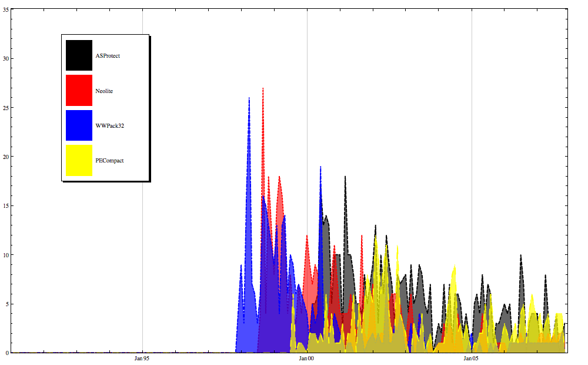Click the tallest blue WWPack32 peak at 26

click(249, 99)
